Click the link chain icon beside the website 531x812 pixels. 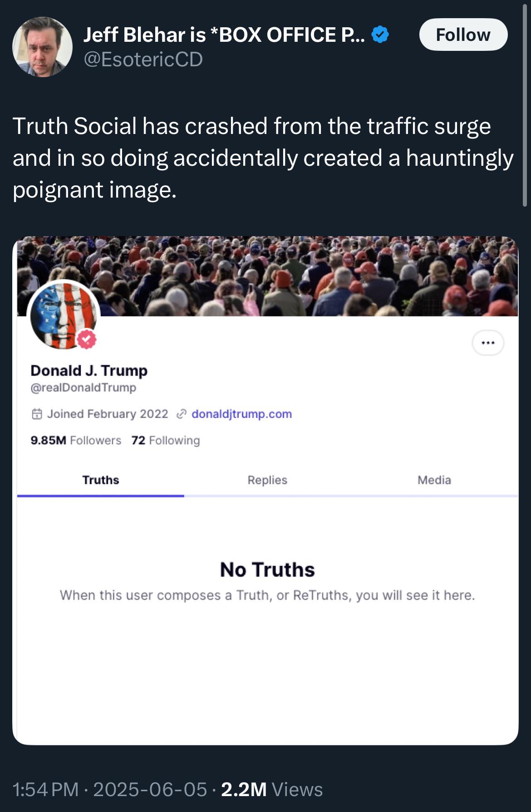(181, 414)
